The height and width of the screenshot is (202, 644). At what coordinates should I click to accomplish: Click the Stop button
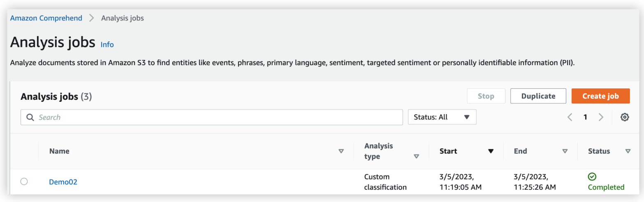(486, 96)
